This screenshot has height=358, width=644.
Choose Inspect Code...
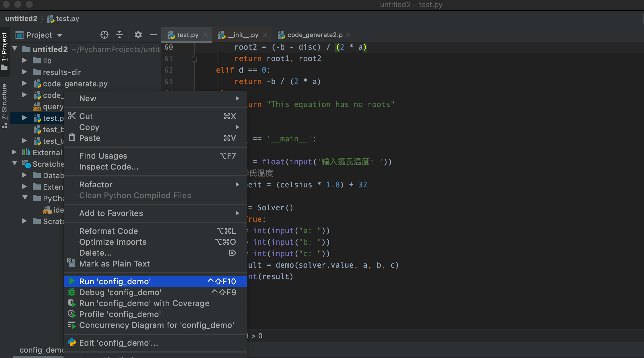pyautogui.click(x=155, y=167)
